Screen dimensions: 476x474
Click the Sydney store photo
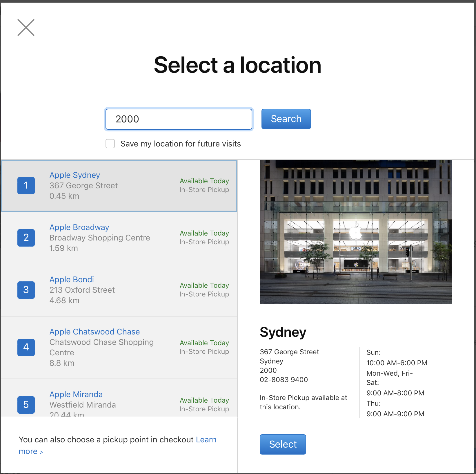(356, 232)
